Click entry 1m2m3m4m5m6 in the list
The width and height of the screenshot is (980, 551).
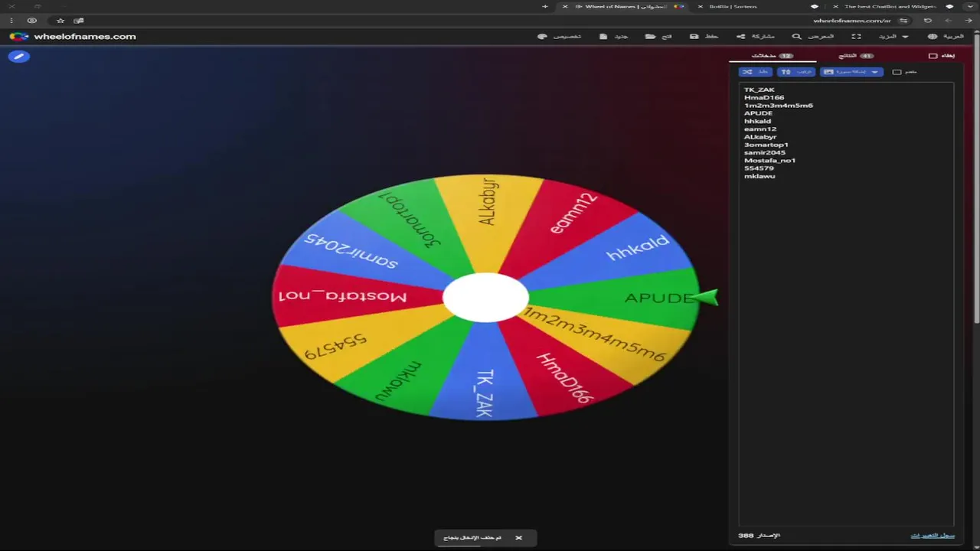click(779, 106)
